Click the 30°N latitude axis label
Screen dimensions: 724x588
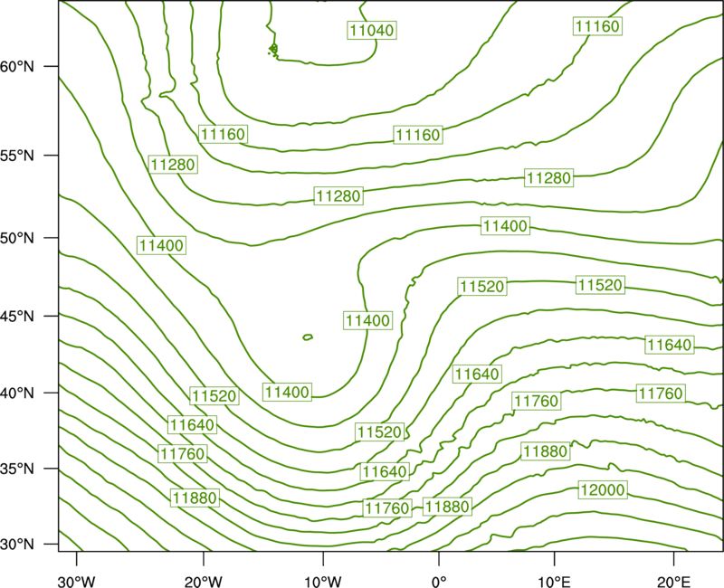[x=17, y=545]
